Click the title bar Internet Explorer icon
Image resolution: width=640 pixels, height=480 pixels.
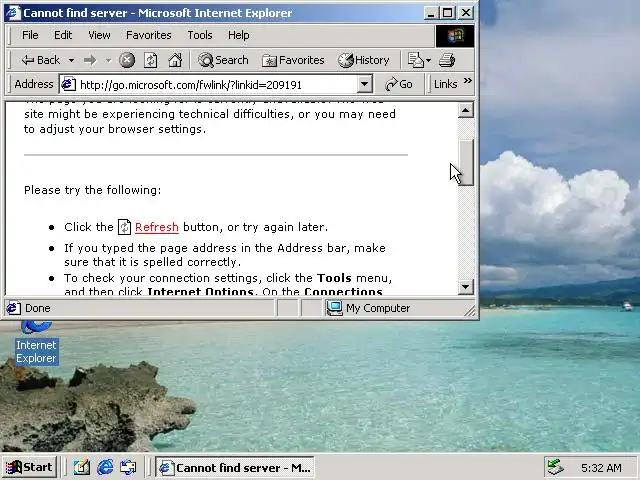(x=13, y=13)
